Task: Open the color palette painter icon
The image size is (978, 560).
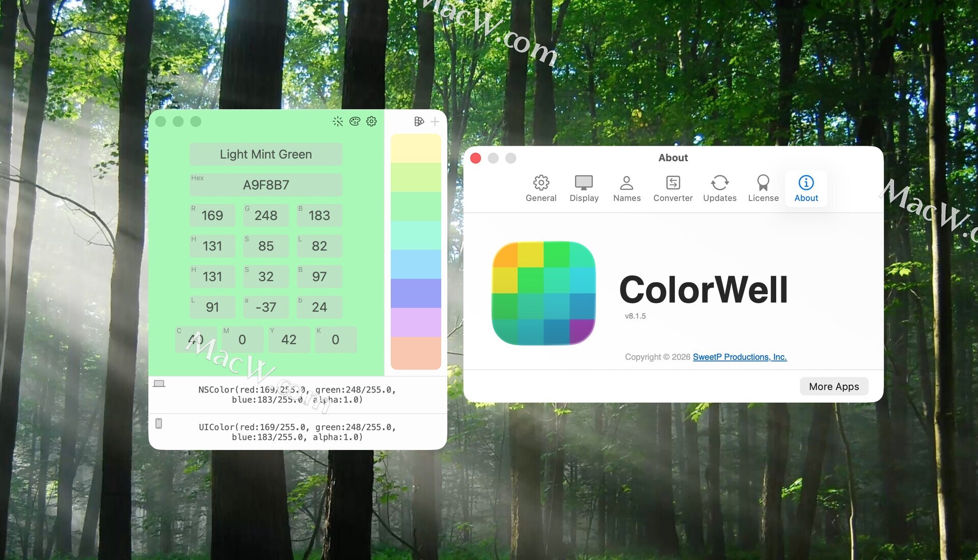Action: pyautogui.click(x=355, y=121)
